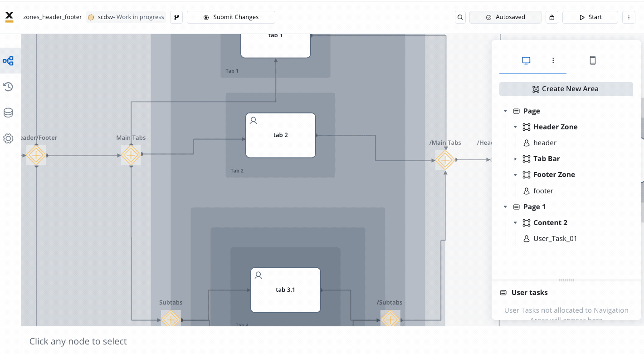644x354 pixels.
Task: Start the process with the Start button
Action: tap(590, 17)
